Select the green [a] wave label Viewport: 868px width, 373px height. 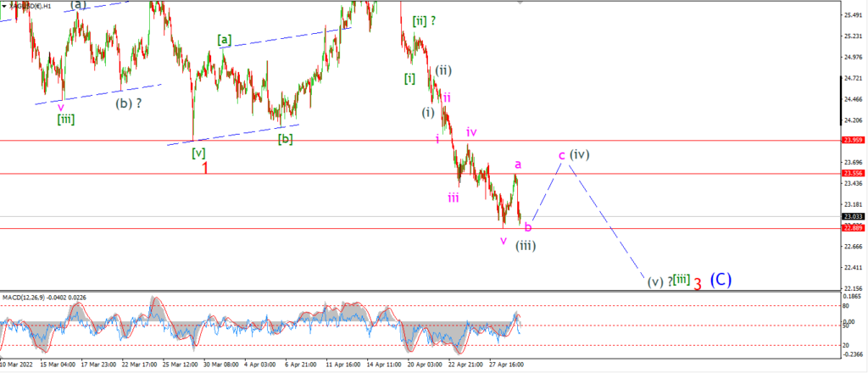[224, 39]
